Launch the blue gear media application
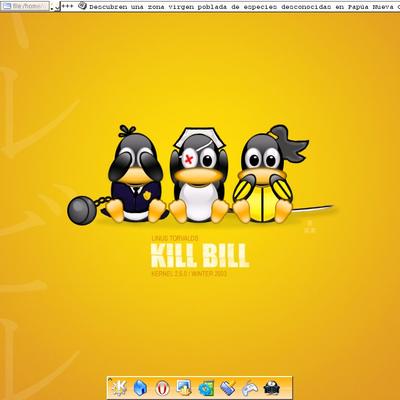This screenshot has height=400, width=400. tap(206, 388)
